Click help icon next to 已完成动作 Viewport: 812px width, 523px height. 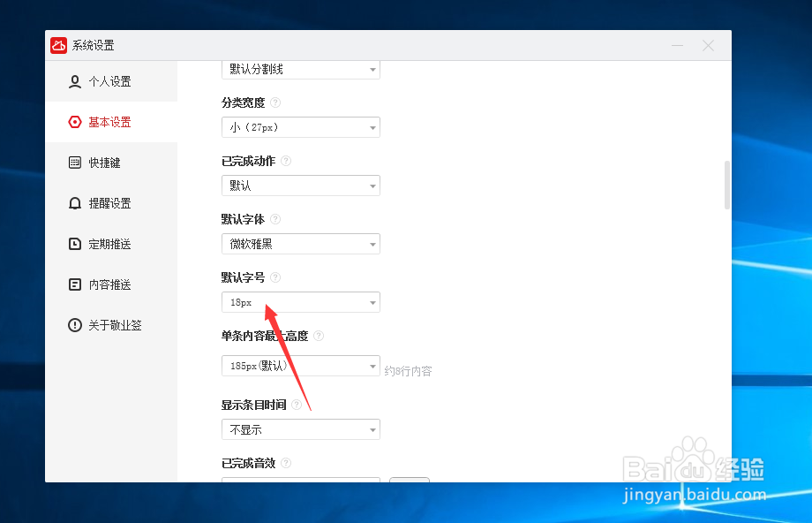[286, 161]
